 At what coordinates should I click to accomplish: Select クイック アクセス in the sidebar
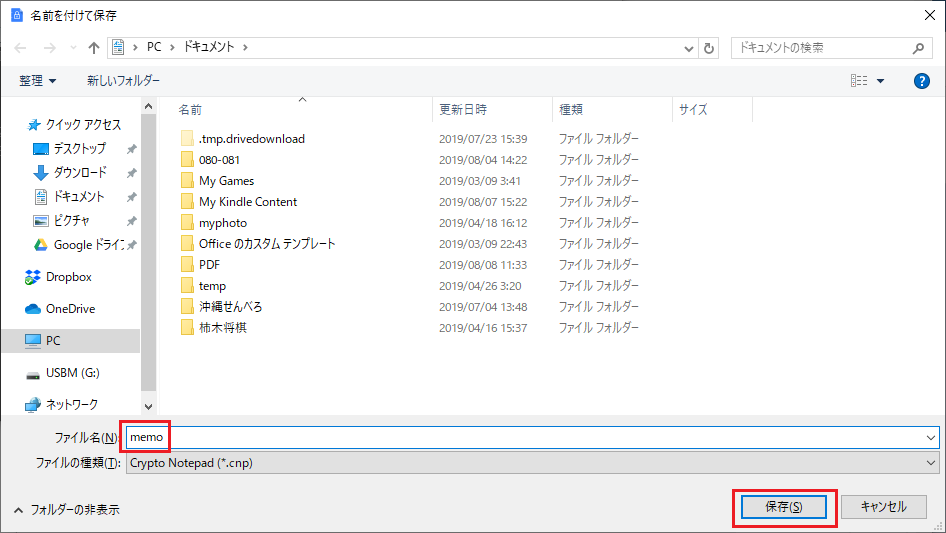tap(83, 124)
